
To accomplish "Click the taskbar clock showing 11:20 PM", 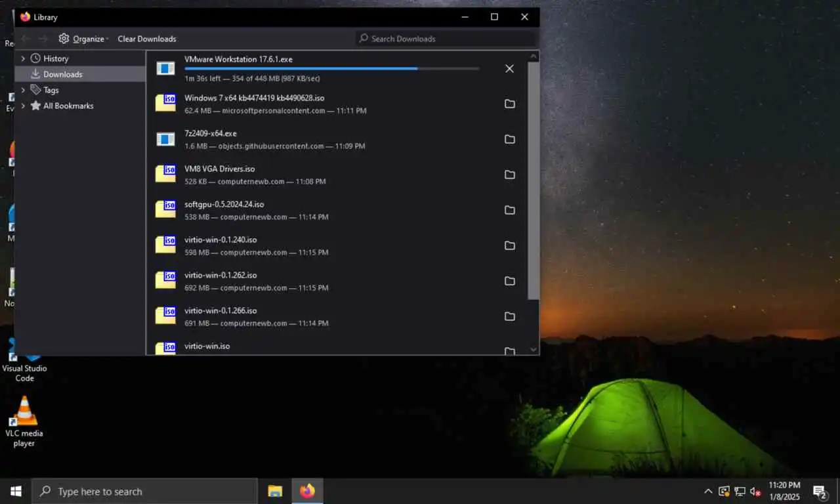I will [784, 491].
